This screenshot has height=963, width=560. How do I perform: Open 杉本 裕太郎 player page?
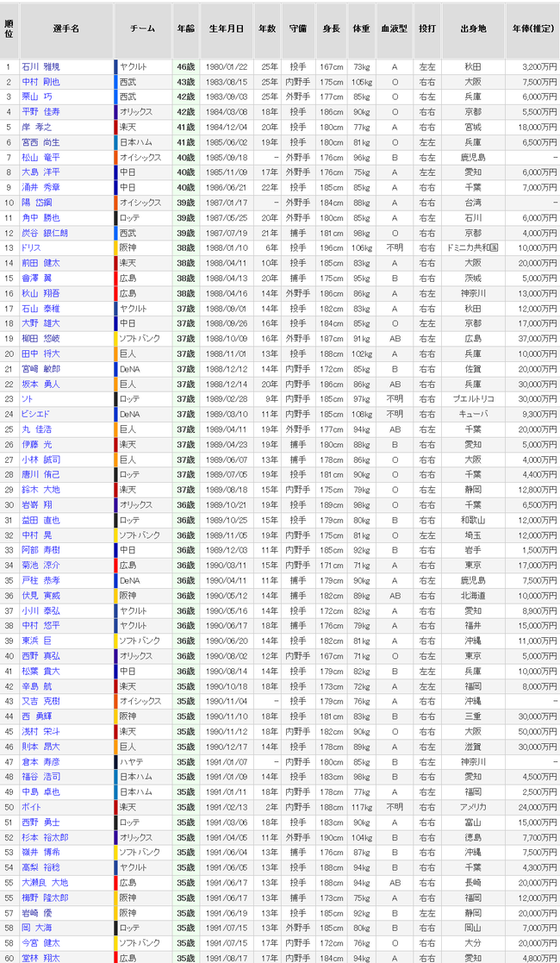click(44, 837)
